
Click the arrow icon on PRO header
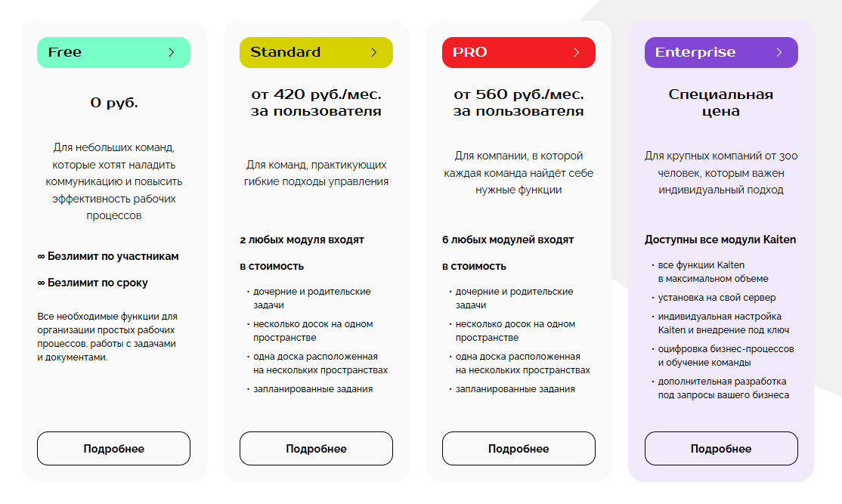pyautogui.click(x=577, y=53)
